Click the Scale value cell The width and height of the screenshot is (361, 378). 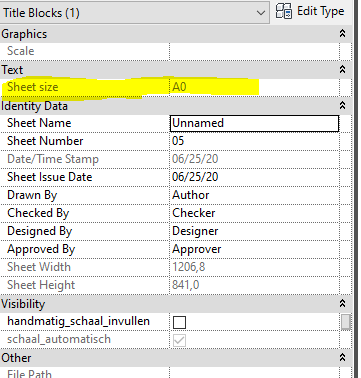[255, 51]
